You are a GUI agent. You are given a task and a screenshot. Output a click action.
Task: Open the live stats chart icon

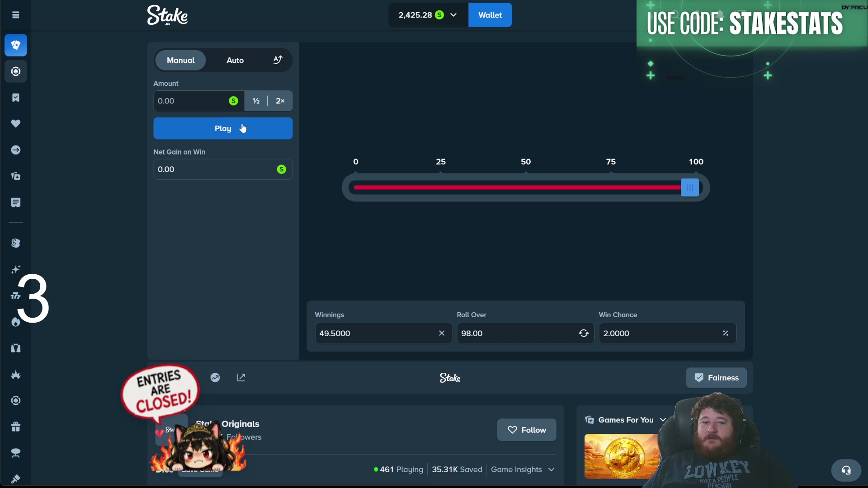coord(215,377)
